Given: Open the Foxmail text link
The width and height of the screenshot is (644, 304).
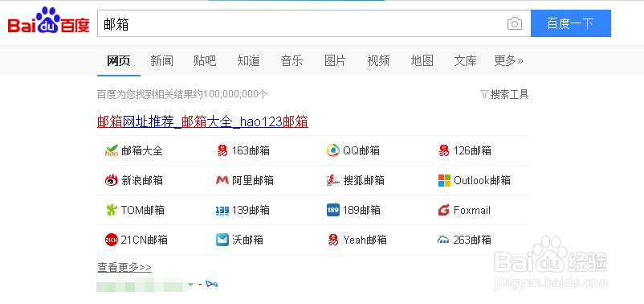Looking at the screenshot, I should coord(472,210).
